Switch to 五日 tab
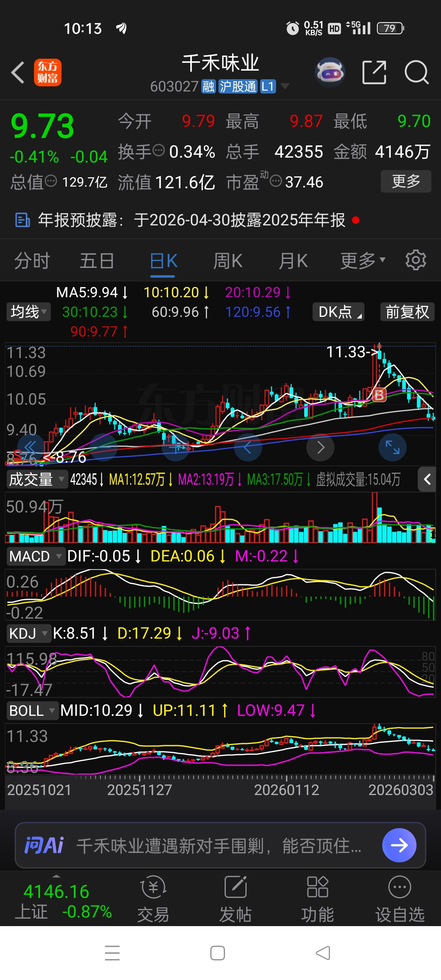The height and width of the screenshot is (980, 441). coord(97,260)
